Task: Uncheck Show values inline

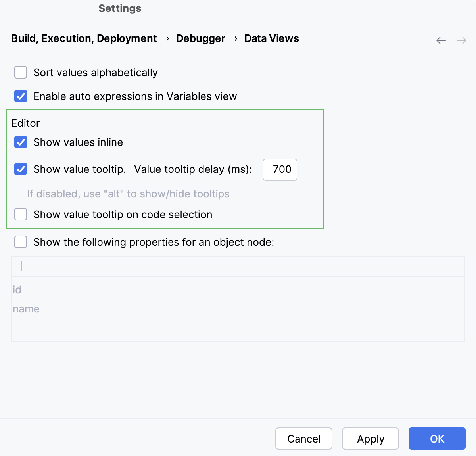Action: click(20, 142)
